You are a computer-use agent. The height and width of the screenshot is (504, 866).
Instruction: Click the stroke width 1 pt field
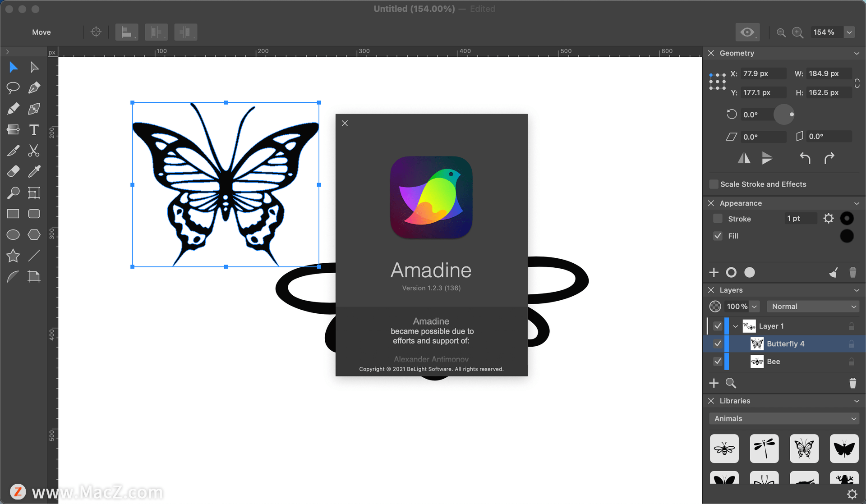point(801,219)
